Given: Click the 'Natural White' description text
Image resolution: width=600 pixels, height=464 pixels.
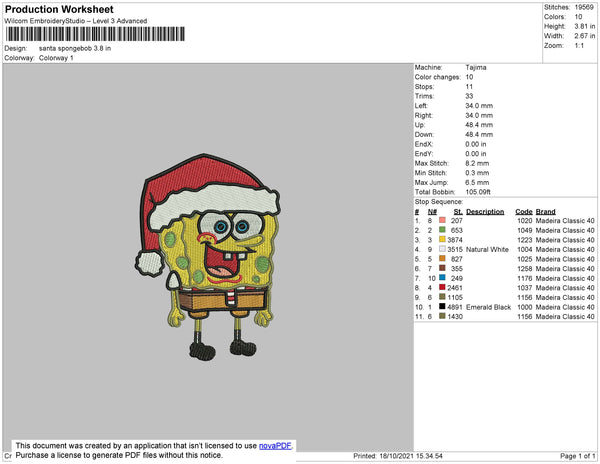Looking at the screenshot, I should pyautogui.click(x=488, y=249).
